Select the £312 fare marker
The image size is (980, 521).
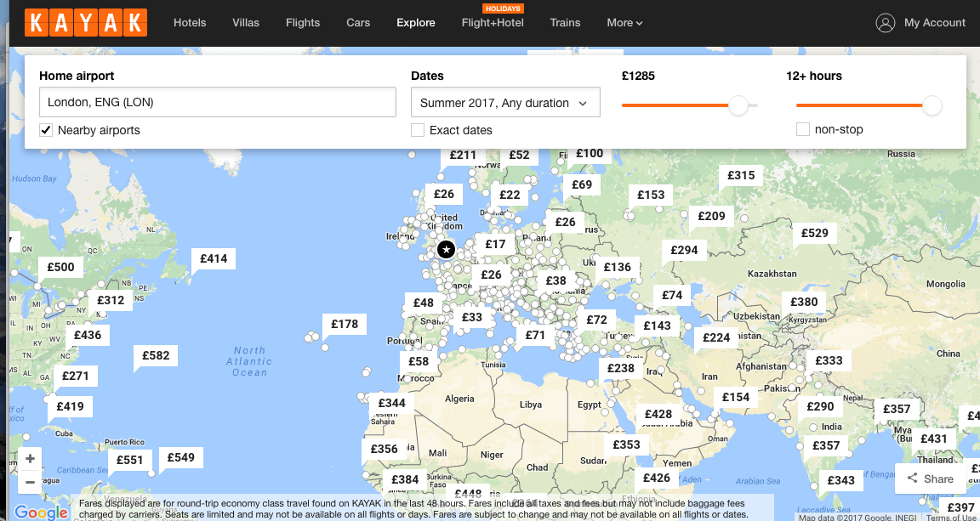[111, 300]
